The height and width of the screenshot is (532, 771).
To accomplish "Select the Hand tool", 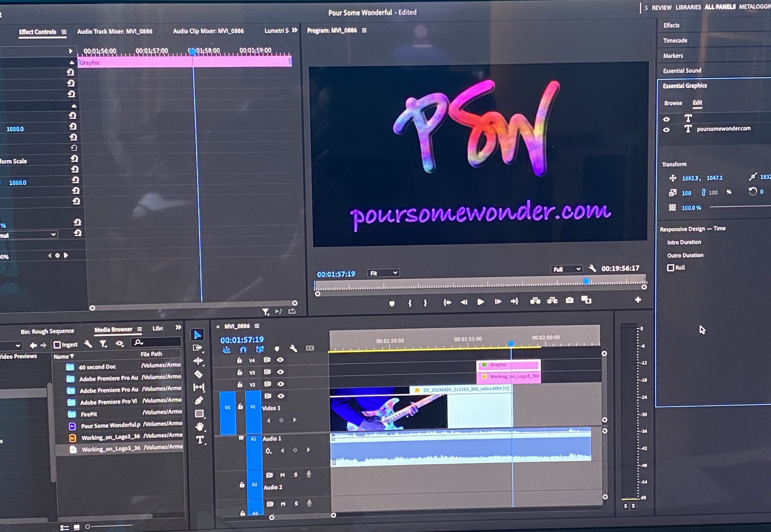I will point(200,427).
